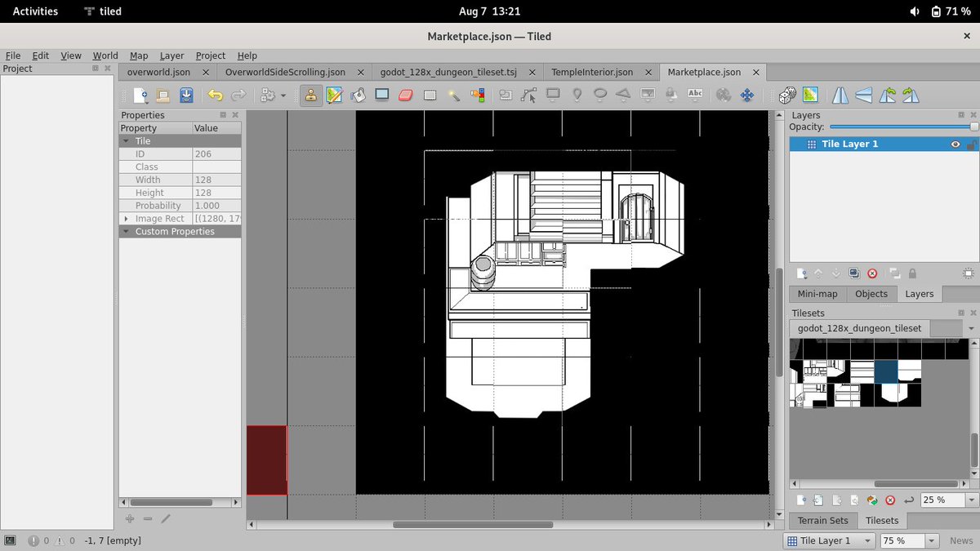
Task: Open the Map menu
Action: click(x=139, y=56)
